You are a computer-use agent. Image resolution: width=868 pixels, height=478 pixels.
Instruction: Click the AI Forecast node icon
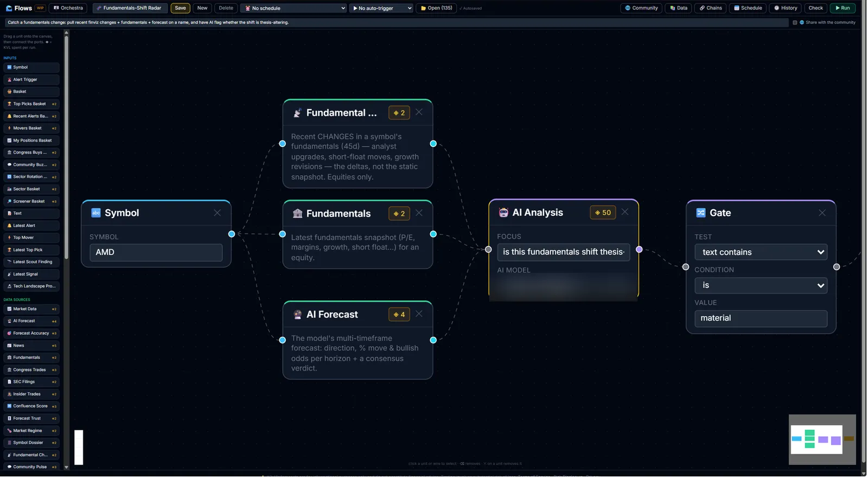(297, 314)
